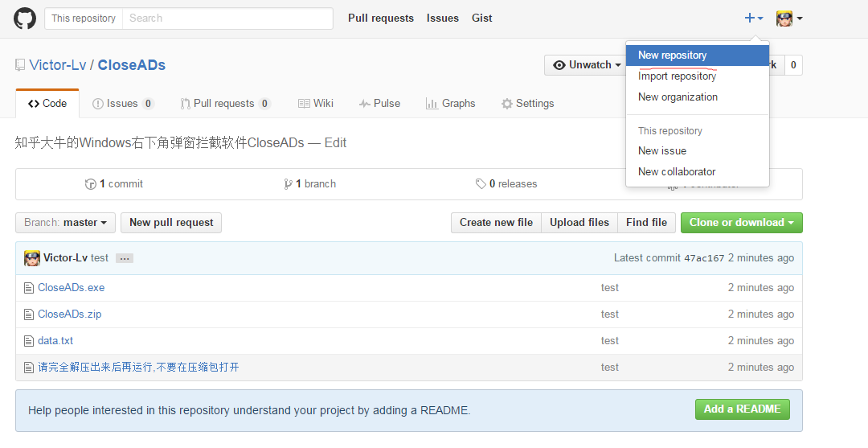
Task: Click the 'test' commit message on data.txt row
Action: [x=609, y=341]
